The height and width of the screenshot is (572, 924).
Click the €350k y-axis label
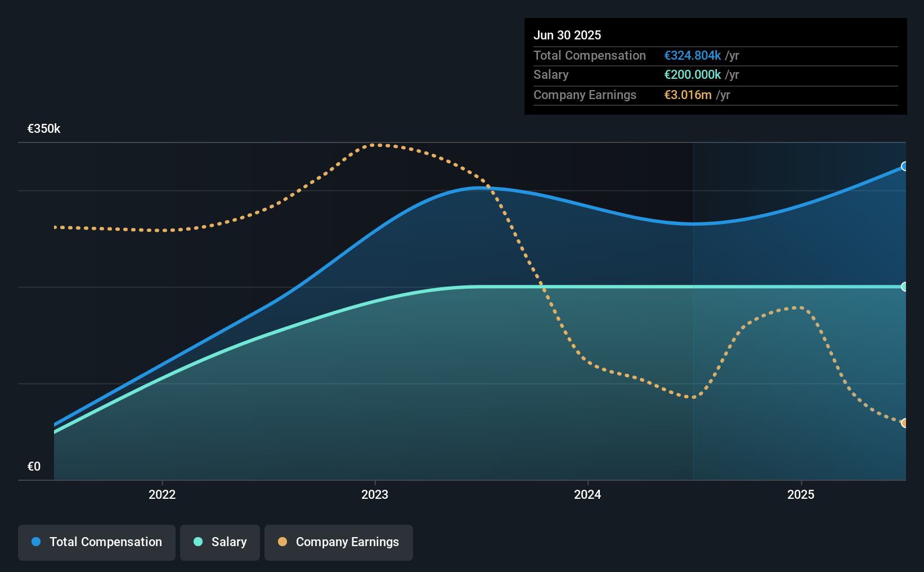pos(44,128)
